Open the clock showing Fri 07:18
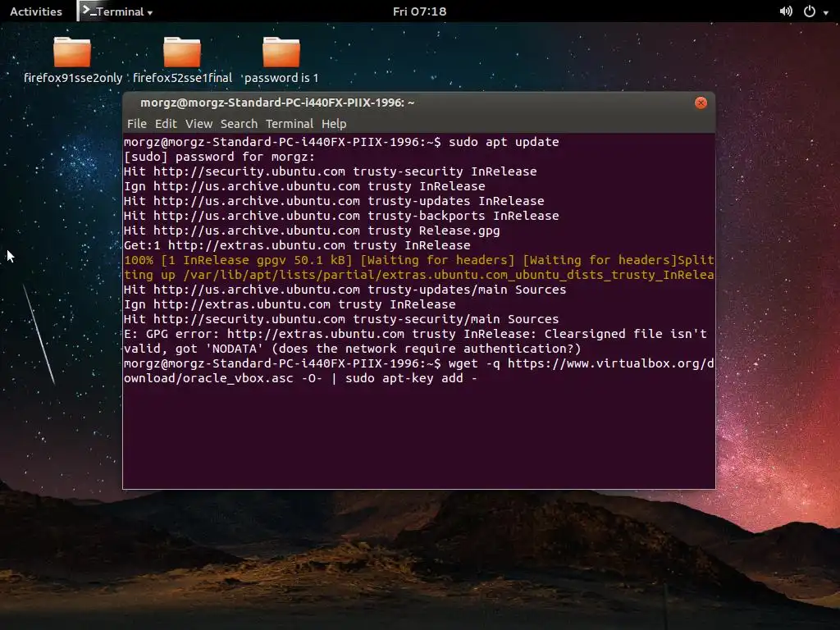Screen dimensions: 840x630 pos(419,11)
